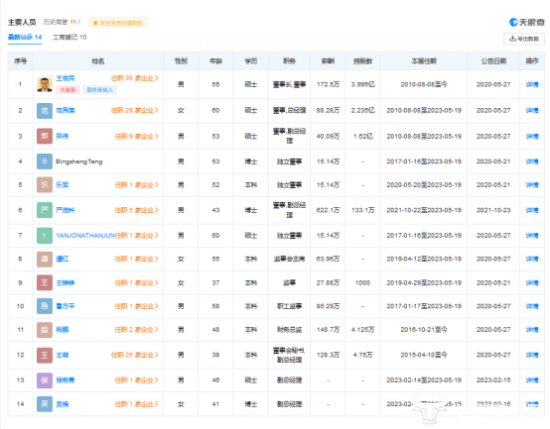Expand 任职 1 家企业 beside YANJONATHANJUN
The image size is (550, 429).
pos(136,235)
